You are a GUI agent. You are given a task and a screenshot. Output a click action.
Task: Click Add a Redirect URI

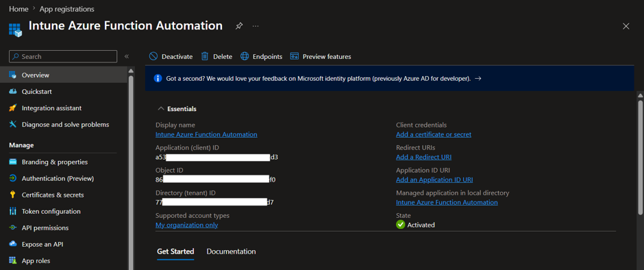click(x=423, y=157)
